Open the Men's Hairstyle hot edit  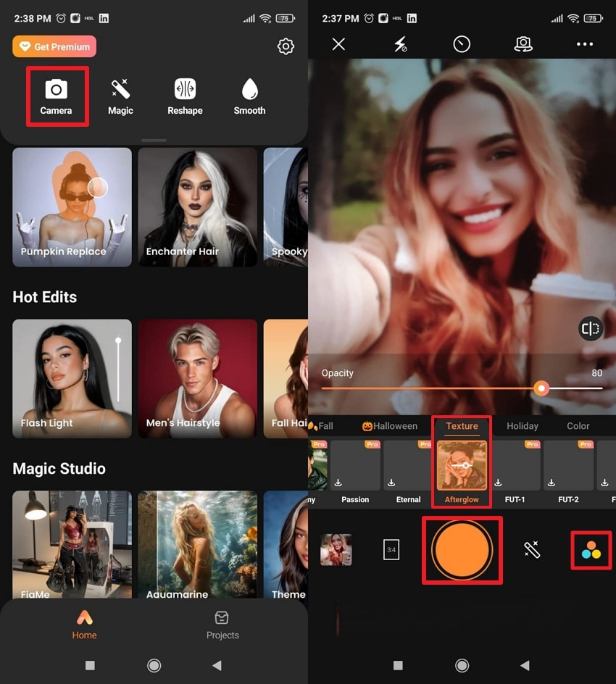tap(198, 379)
